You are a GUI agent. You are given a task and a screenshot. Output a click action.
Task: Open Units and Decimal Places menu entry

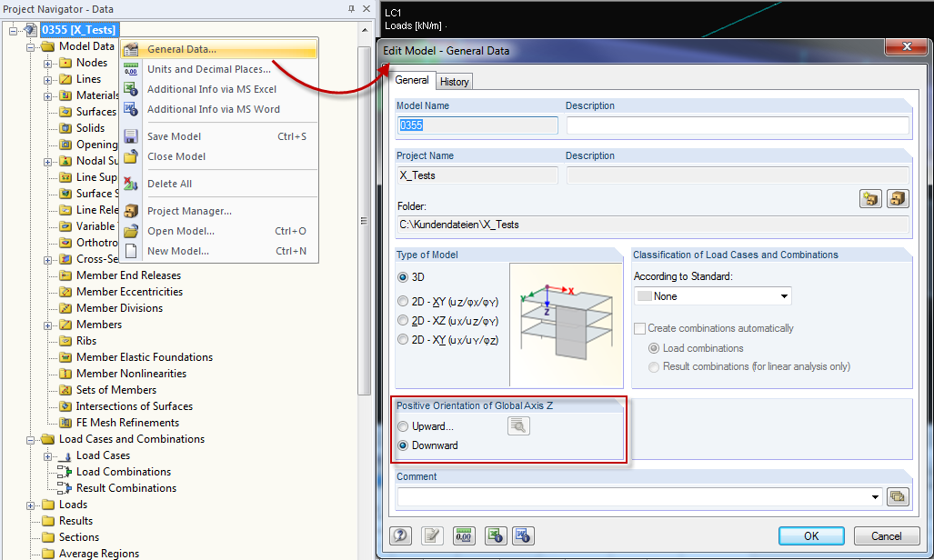219,69
